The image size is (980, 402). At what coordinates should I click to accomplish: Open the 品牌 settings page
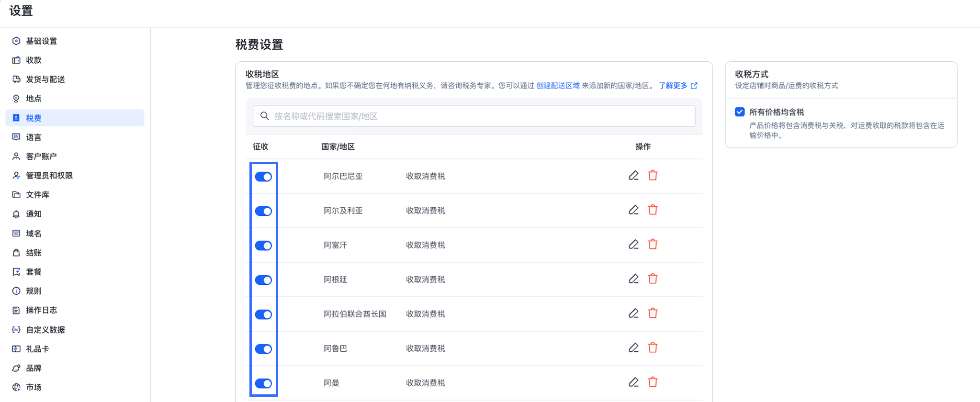click(75, 368)
